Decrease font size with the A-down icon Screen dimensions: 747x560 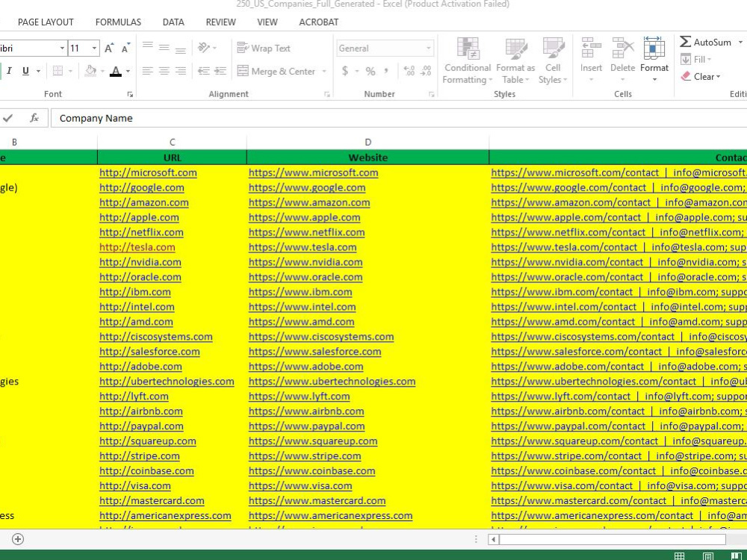(125, 48)
